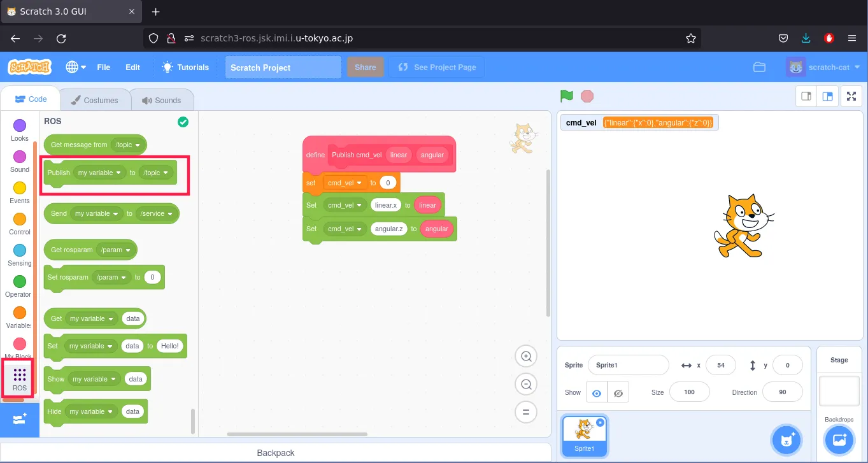
Task: Click the green flag to run
Action: 566,96
